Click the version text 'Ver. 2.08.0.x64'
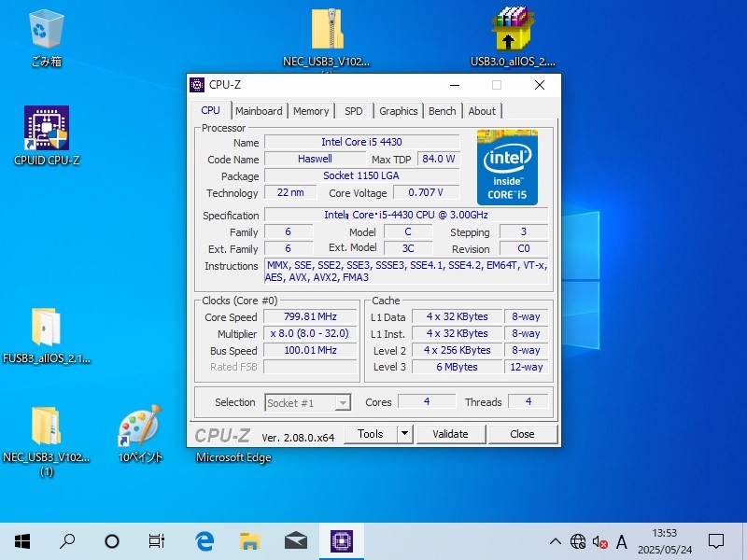Viewport: 747px width, 560px height. coord(298,438)
